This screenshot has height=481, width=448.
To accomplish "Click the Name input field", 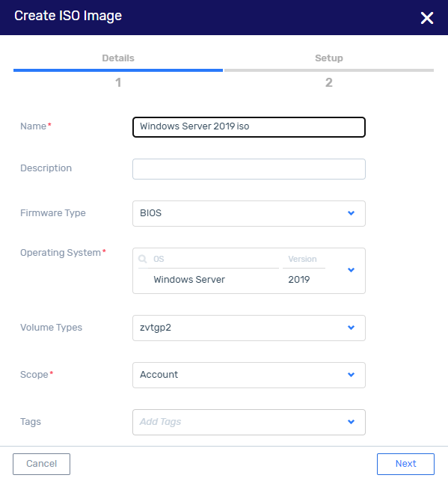I will [249, 127].
